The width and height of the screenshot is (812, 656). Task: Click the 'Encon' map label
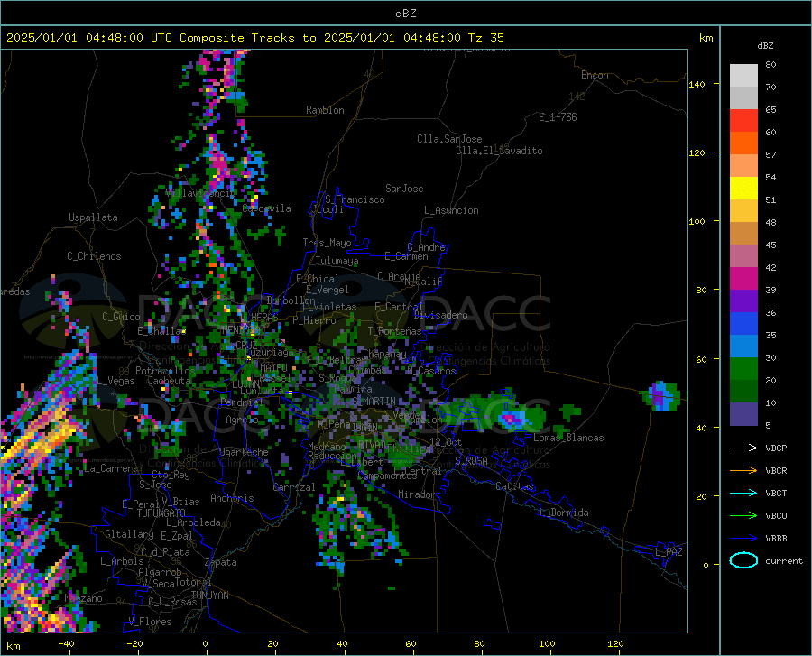[x=595, y=75]
